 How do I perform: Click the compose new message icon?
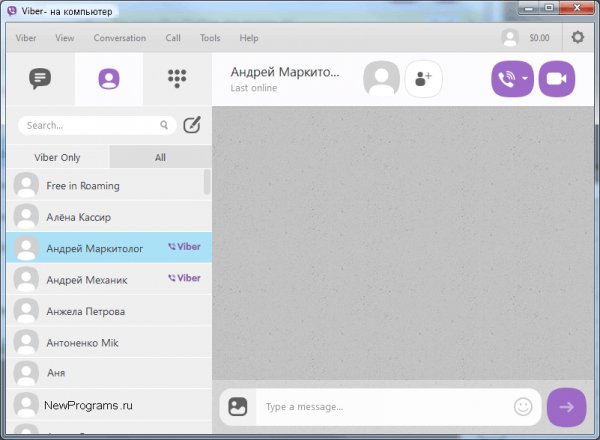coord(192,125)
